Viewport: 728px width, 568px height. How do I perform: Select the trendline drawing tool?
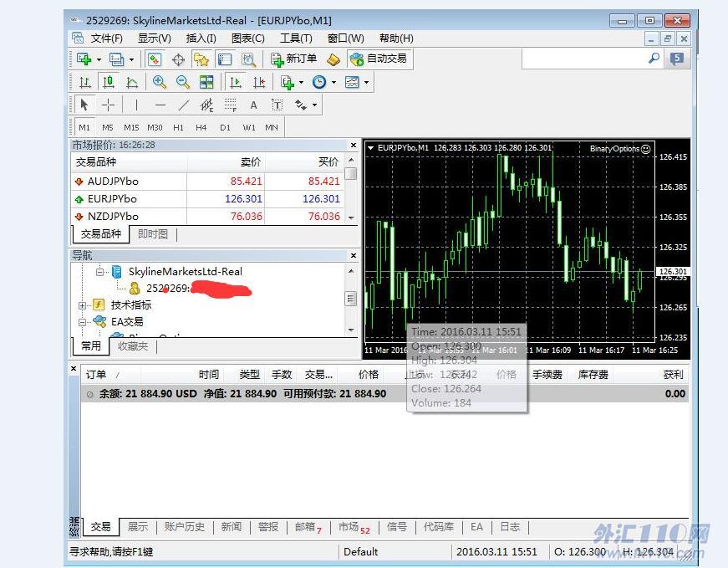tap(184, 105)
